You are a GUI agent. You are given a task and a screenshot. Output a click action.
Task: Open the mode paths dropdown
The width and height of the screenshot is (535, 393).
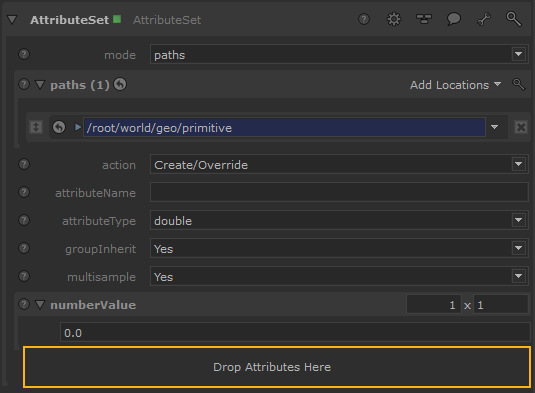pyautogui.click(x=339, y=54)
